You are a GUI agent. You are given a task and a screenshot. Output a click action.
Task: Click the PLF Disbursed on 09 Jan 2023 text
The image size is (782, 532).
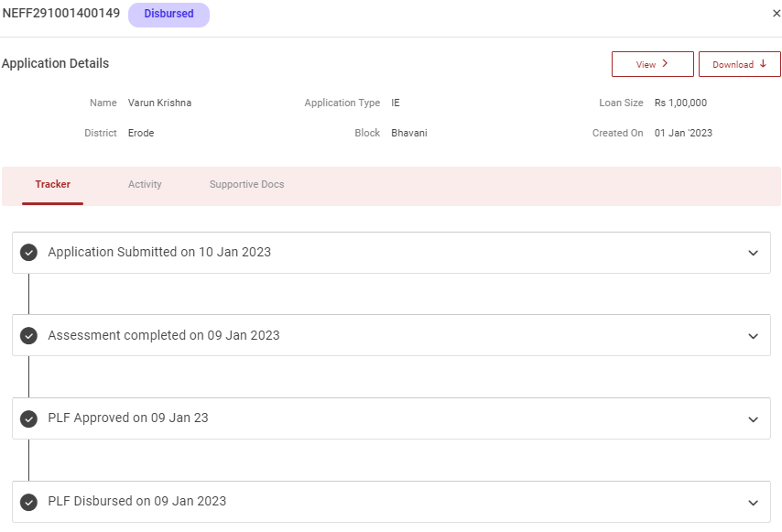137,502
